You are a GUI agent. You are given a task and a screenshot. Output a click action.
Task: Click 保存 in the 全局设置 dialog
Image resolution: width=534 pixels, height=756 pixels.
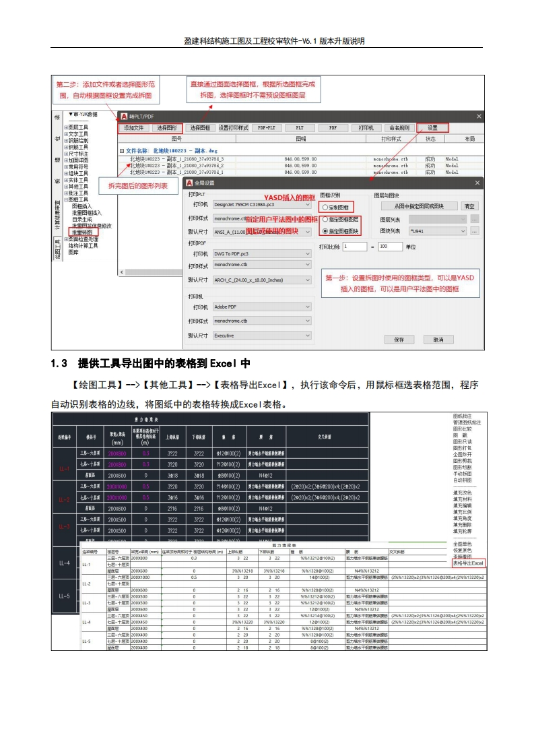click(399, 340)
